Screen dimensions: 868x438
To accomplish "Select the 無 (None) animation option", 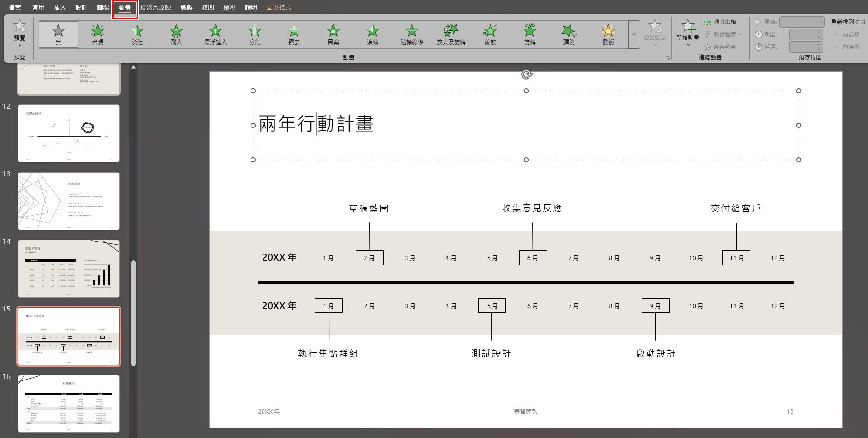I will coord(58,35).
